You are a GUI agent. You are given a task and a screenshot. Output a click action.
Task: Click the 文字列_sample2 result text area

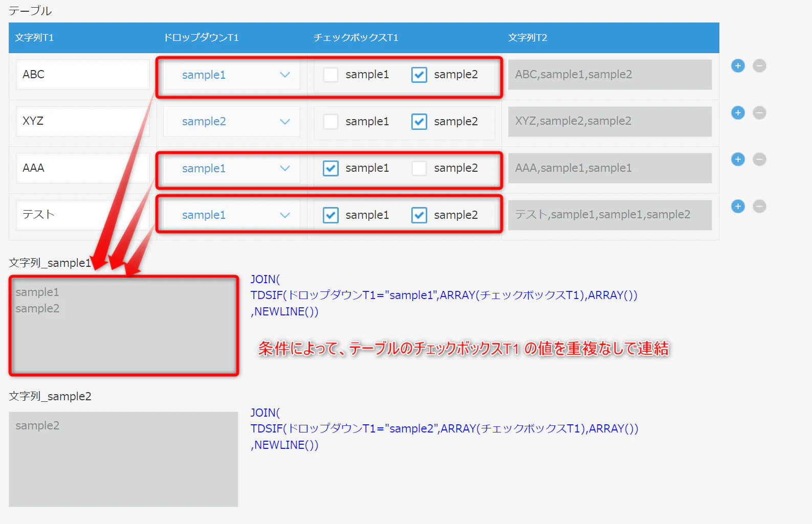point(123,459)
